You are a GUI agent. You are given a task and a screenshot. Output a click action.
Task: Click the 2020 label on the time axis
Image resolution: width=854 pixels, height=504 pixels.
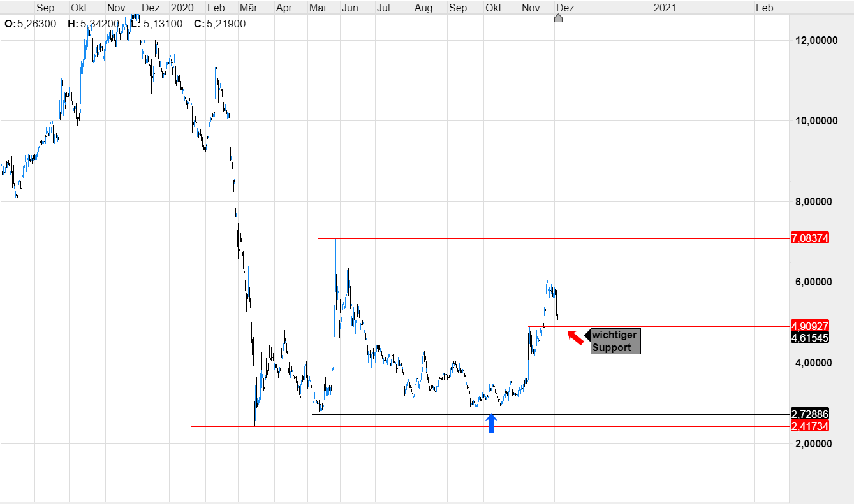[x=182, y=8]
